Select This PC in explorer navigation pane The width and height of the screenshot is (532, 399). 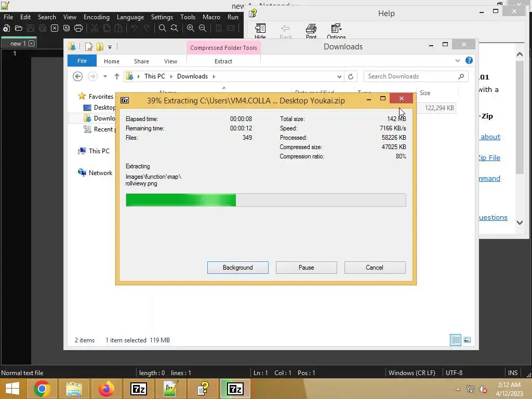99,151
